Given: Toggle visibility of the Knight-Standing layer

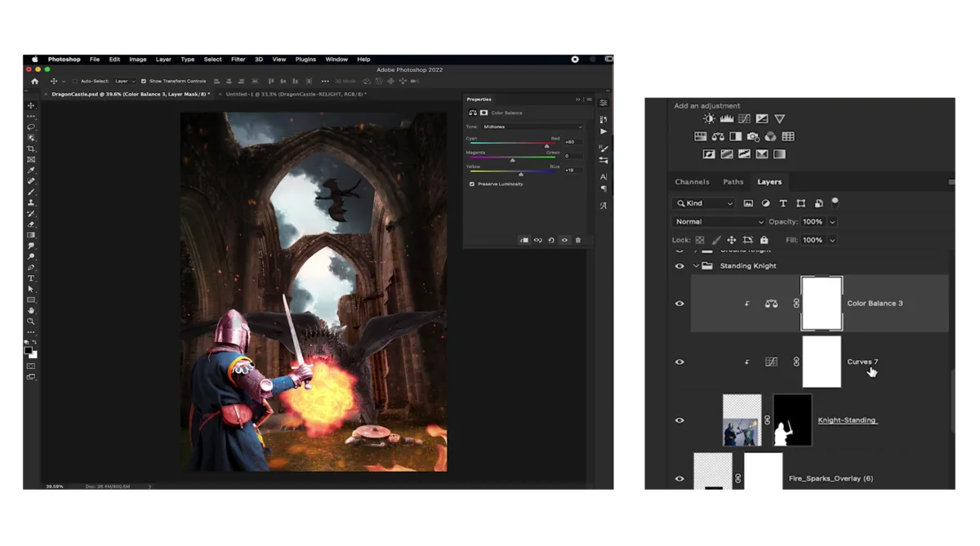Looking at the screenshot, I should (x=679, y=419).
